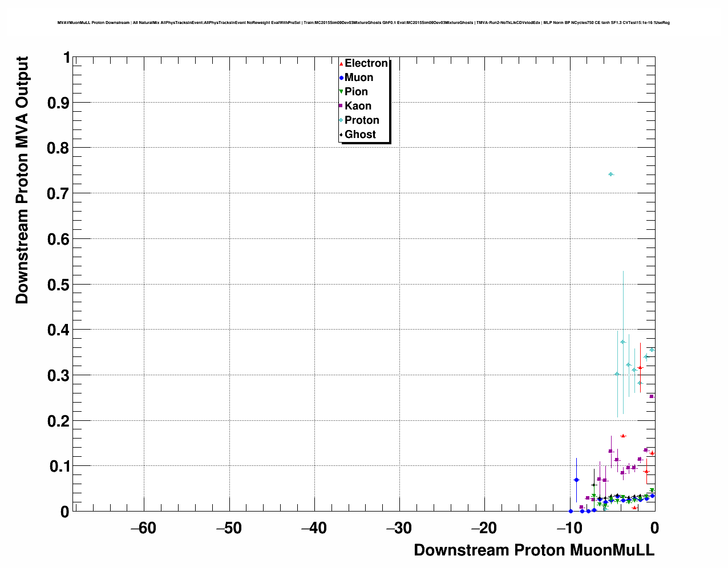Select the Proton legend text
This screenshot has height=568, width=728.
[x=362, y=120]
